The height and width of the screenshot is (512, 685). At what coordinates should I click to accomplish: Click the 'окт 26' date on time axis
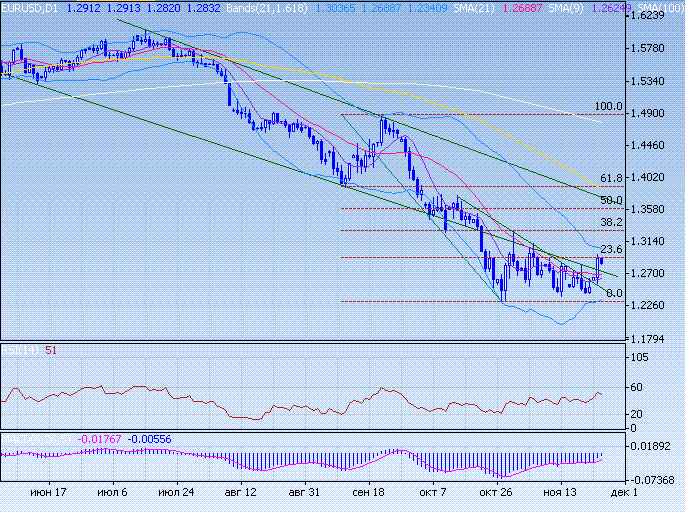[496, 493]
